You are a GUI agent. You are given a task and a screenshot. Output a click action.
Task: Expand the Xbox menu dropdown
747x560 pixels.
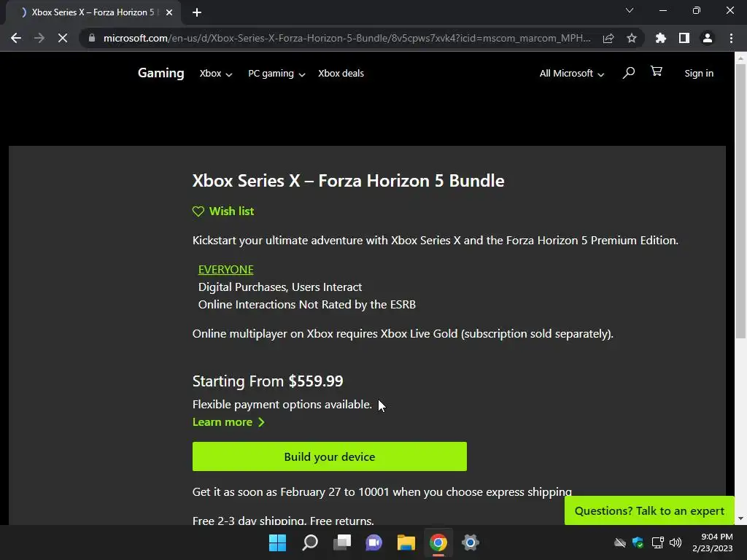point(216,74)
